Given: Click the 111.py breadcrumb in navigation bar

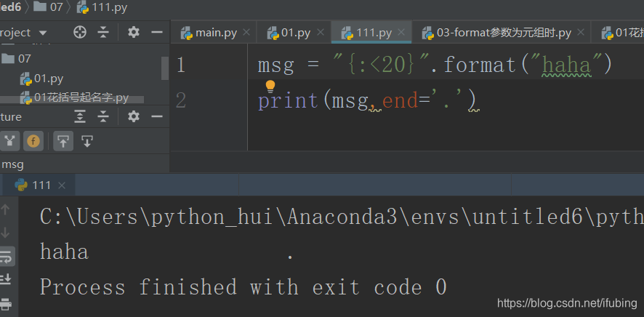Looking at the screenshot, I should coord(102,7).
